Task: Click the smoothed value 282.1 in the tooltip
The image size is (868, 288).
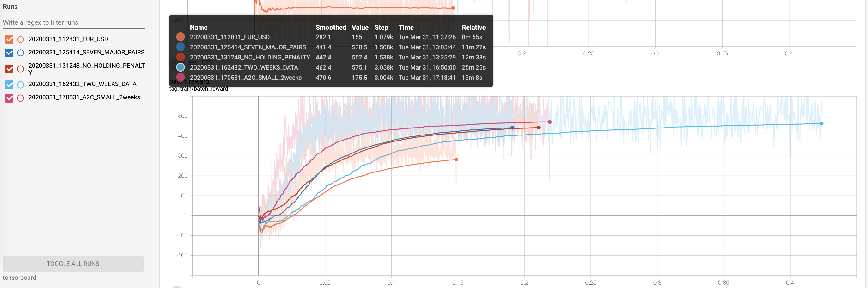Action: [323, 37]
